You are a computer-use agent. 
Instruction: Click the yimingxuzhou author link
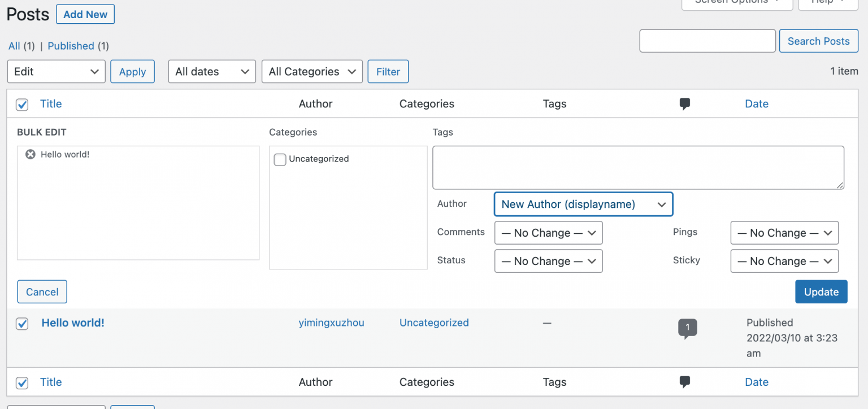331,323
